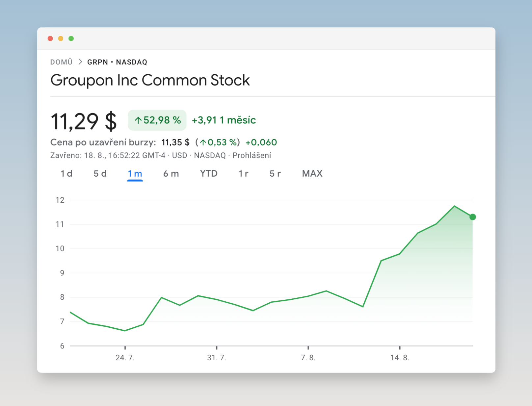Click the Cena po uzavření burzy label
Viewport: 532px width, 406px height.
[x=103, y=142]
